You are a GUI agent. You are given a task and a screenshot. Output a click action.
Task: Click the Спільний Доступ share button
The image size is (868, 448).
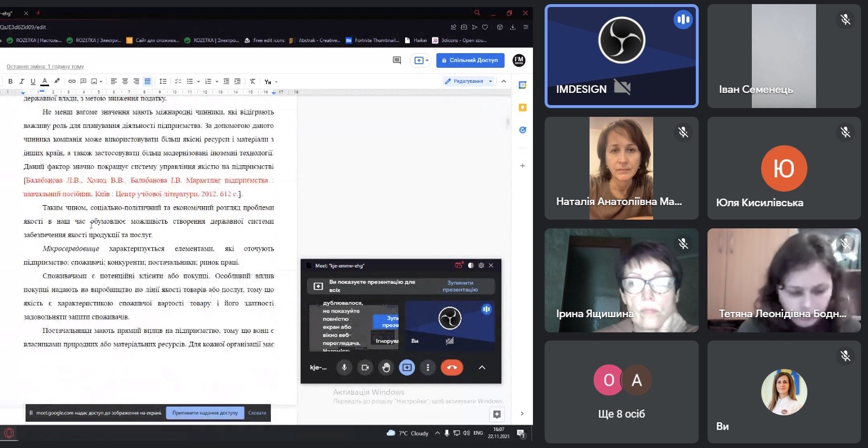(470, 60)
